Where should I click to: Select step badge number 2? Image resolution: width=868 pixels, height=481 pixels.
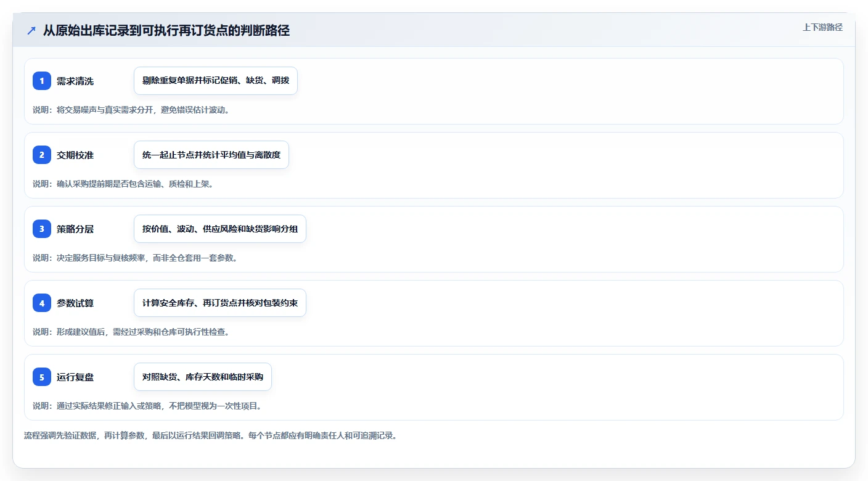[42, 155]
